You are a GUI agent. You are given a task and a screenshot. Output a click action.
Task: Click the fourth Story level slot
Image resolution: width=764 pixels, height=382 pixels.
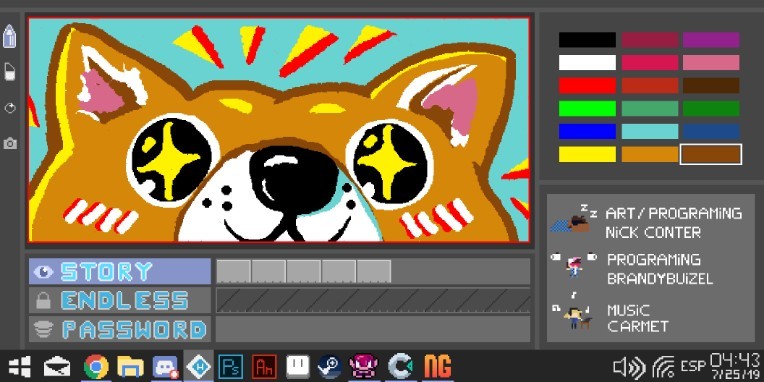pyautogui.click(x=339, y=271)
